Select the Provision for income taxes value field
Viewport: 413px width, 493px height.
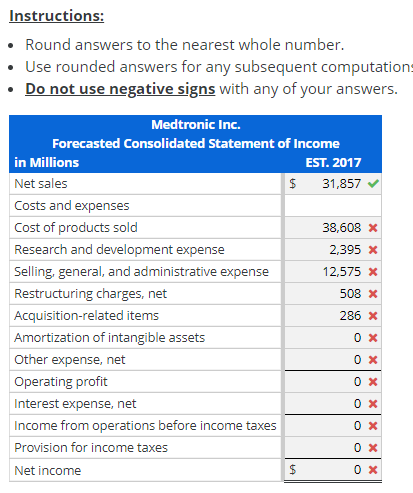[333, 448]
